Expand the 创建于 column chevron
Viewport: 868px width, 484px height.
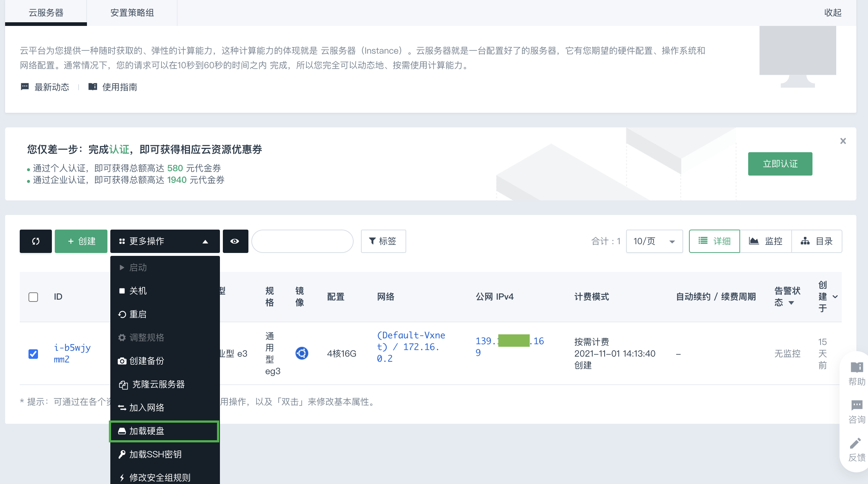click(835, 297)
